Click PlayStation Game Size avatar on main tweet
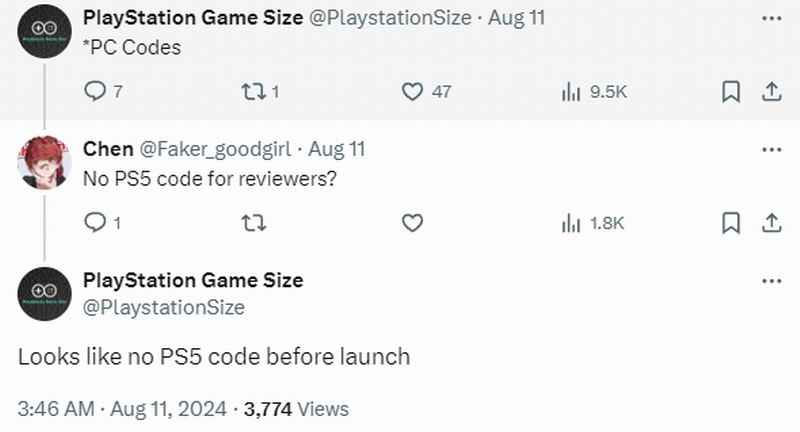This screenshot has width=800, height=432. point(45,293)
